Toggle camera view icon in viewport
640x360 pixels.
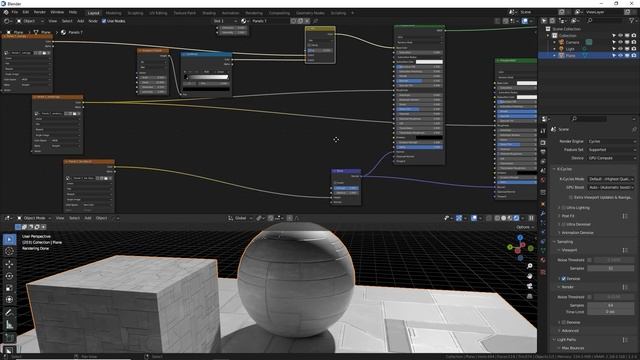pyautogui.click(x=530, y=286)
